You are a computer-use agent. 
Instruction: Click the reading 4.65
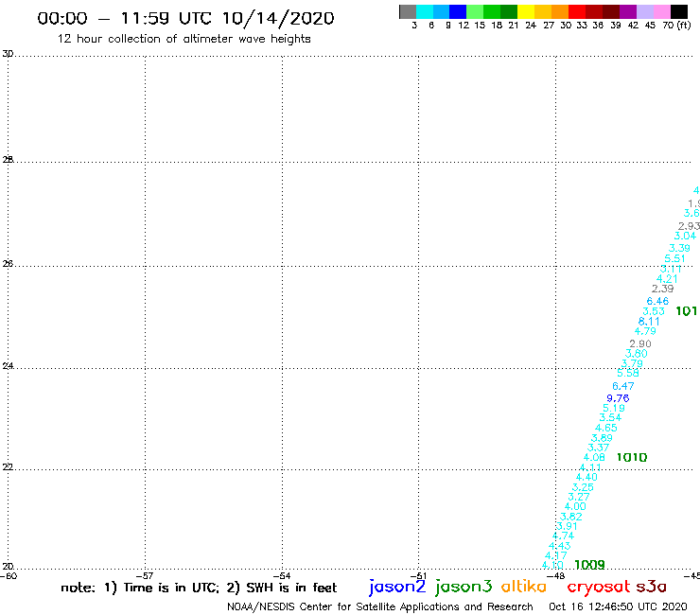(x=605, y=428)
